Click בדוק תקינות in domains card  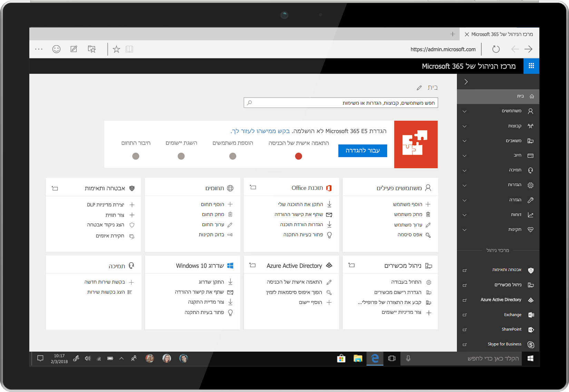[212, 235]
